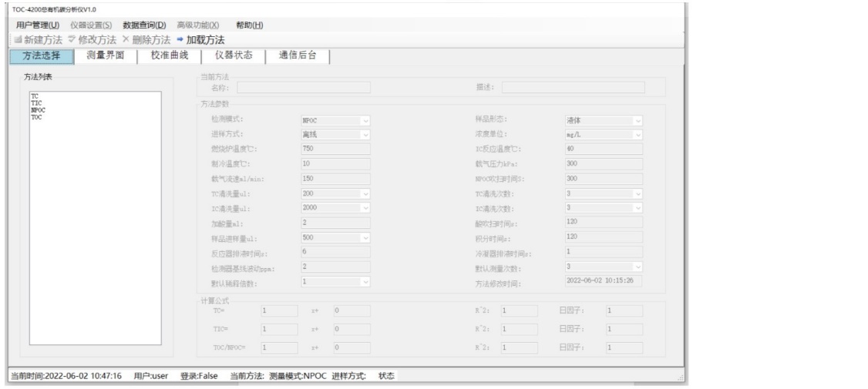This screenshot has width=868, height=389.
Task: Click the NPOC吹扫时间S field
Action: tap(604, 179)
